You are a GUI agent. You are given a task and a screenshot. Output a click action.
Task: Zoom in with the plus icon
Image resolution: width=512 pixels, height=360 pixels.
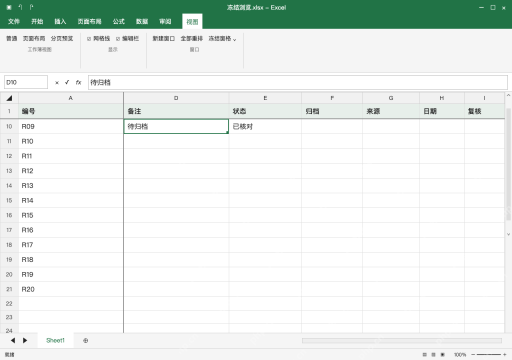click(x=505, y=355)
